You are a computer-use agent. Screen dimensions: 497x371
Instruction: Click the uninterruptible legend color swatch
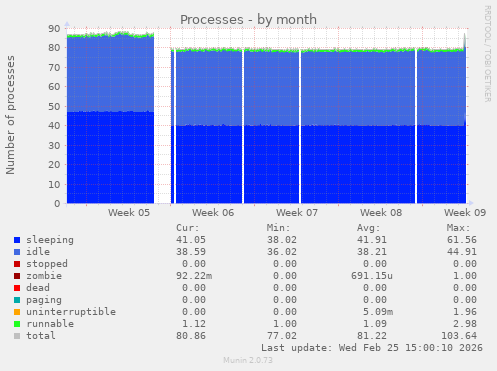(17, 312)
